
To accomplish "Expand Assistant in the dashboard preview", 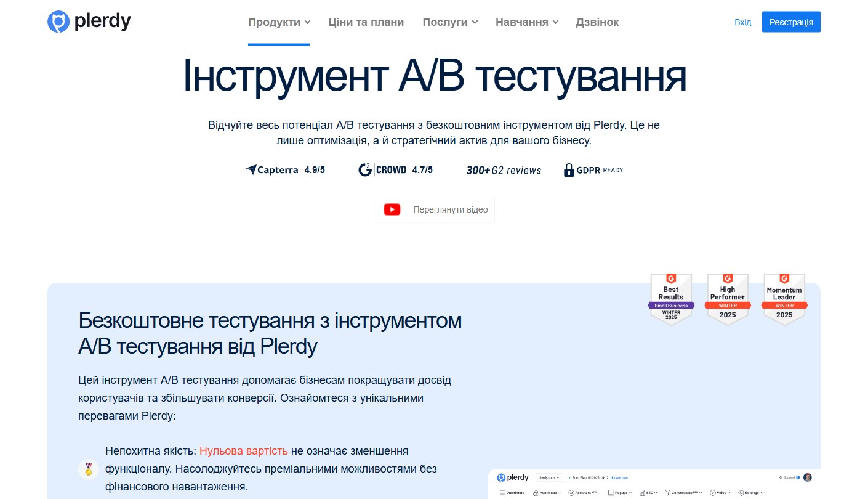I will pos(585,493).
